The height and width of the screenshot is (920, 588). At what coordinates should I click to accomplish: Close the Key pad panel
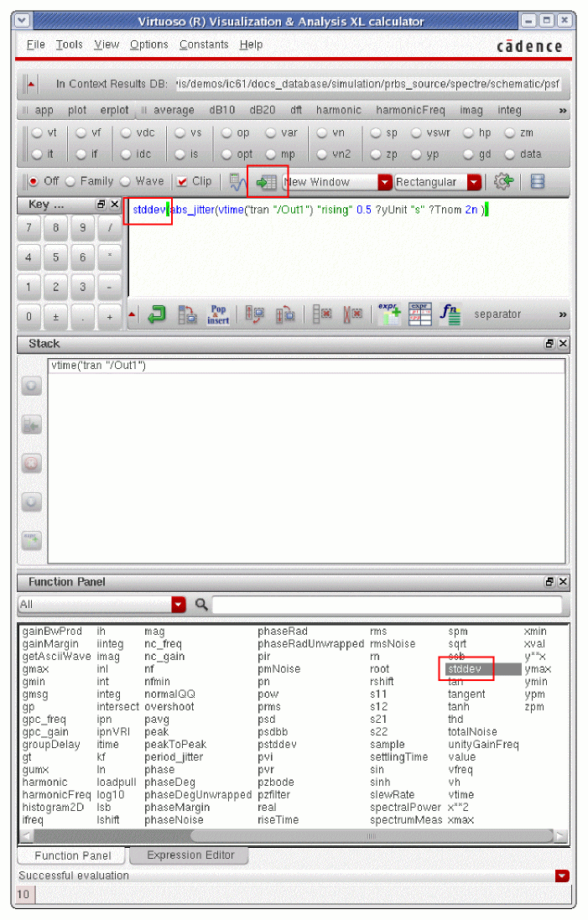coord(115,204)
